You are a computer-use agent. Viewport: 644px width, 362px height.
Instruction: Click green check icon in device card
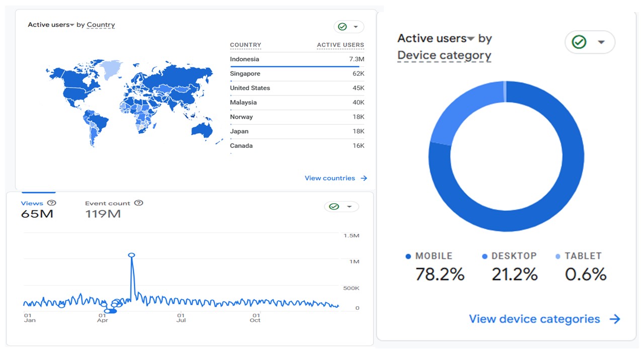click(x=579, y=42)
